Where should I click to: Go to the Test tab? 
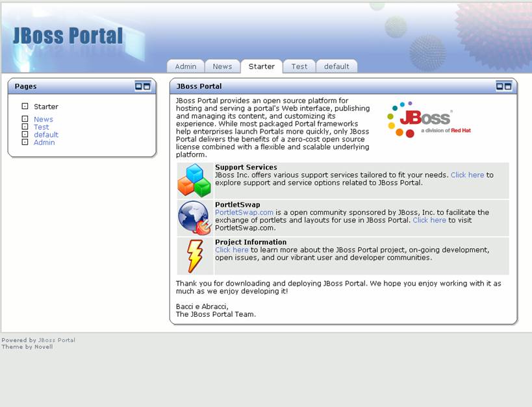[299, 66]
